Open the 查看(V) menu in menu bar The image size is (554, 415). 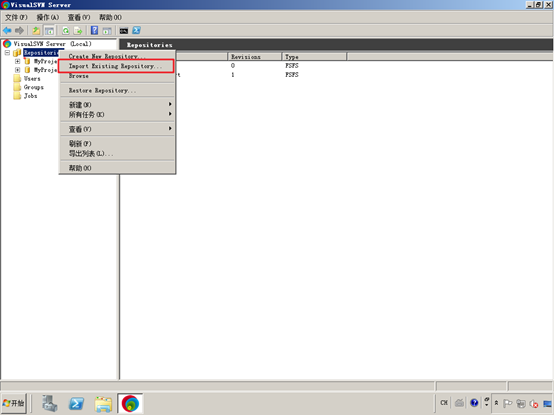79,17
